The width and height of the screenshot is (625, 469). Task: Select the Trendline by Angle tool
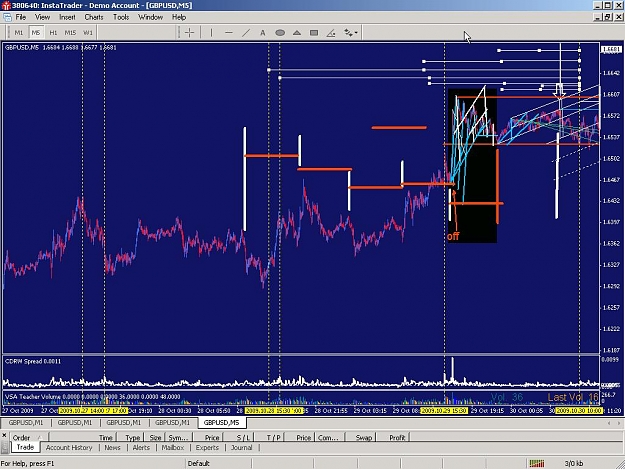pos(331,33)
